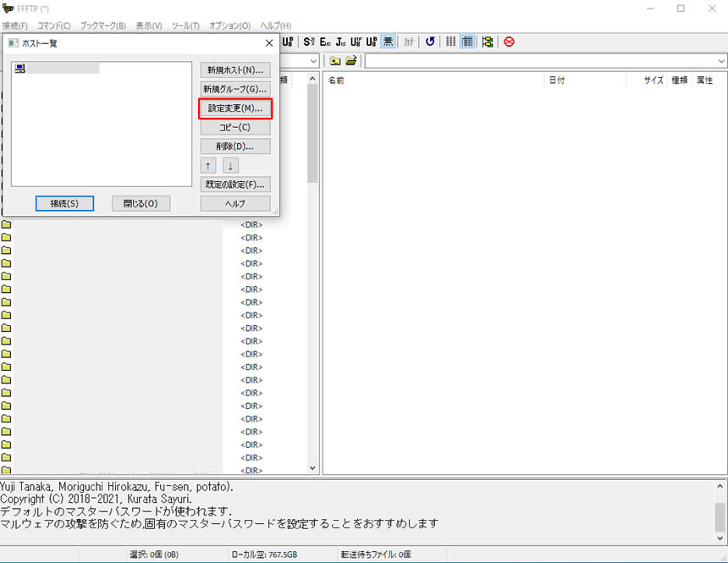Viewport: 728px width, 563px height.
Task: Switch to list view icon
Action: pos(451,41)
